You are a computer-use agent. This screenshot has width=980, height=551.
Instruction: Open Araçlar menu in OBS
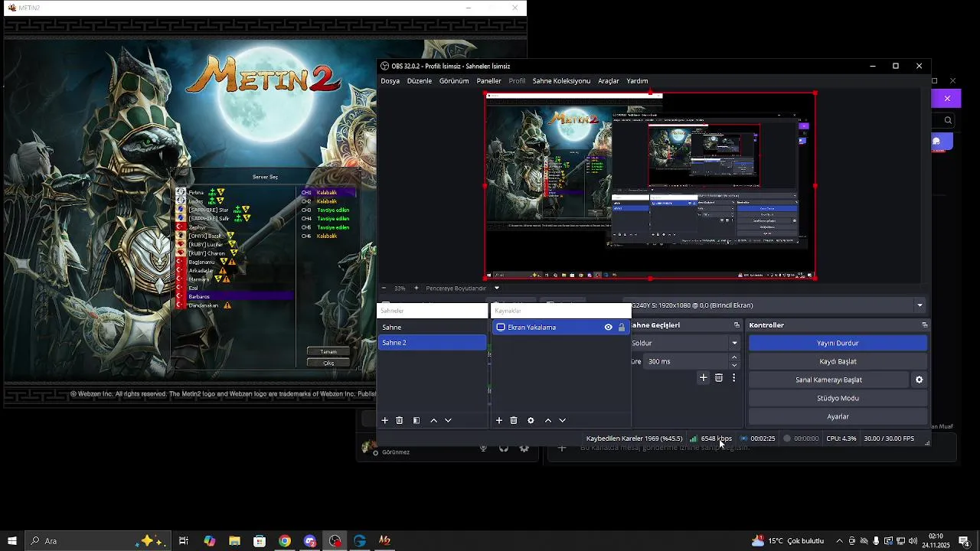click(x=609, y=81)
